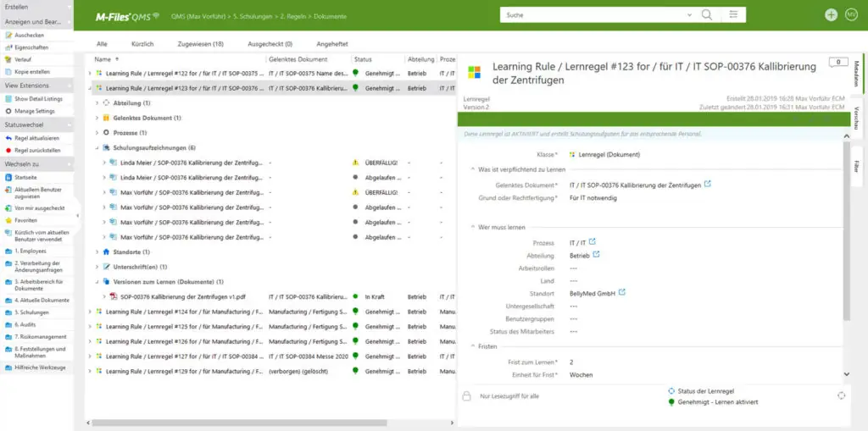
Task: Select Learning Rule / Lernregel #127 row
Action: tap(273, 356)
